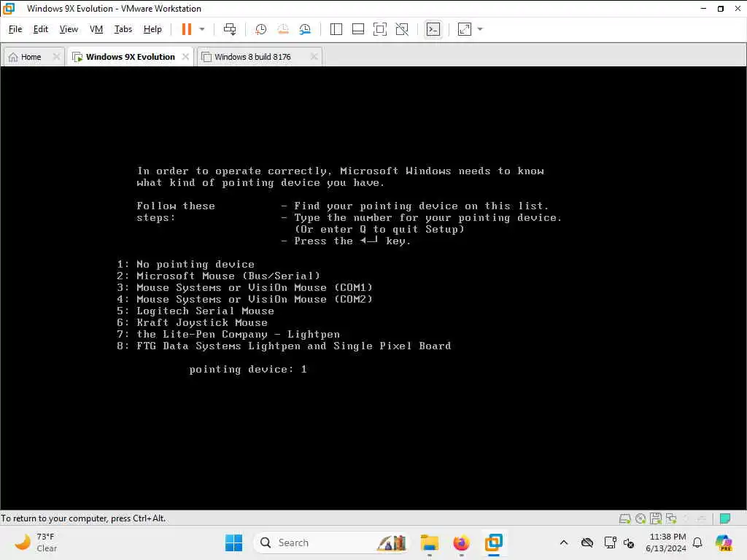Show hidden system tray icons
The width and height of the screenshot is (747, 560).
coord(564,542)
